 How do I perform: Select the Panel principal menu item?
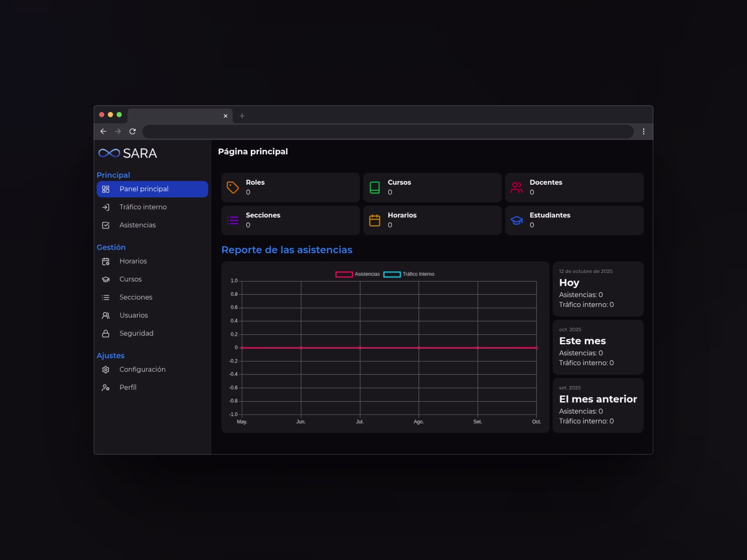tap(152, 189)
